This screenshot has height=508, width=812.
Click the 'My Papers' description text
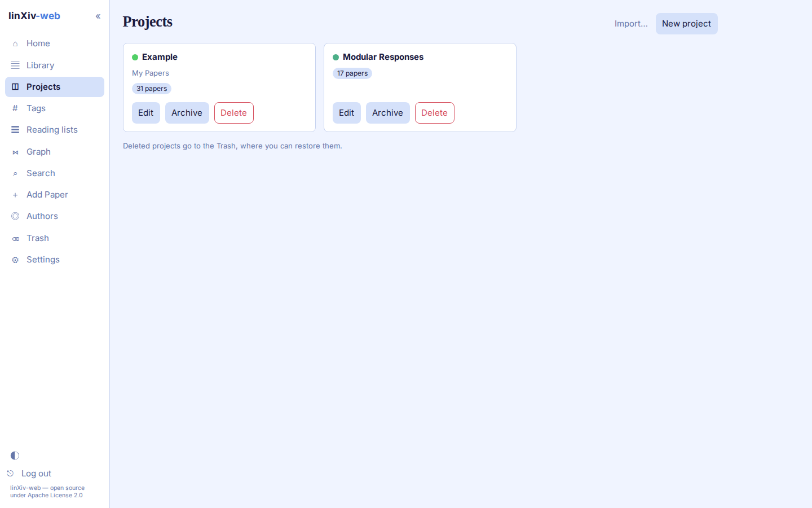coord(151,73)
